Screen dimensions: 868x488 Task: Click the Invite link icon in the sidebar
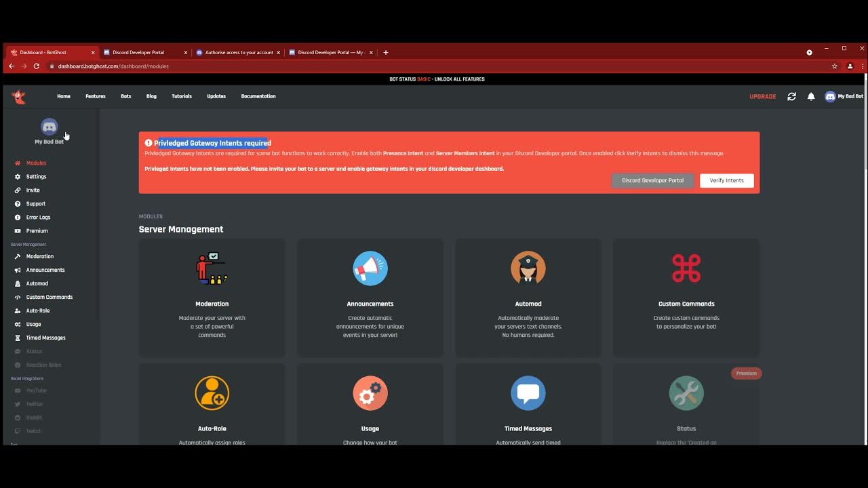(18, 190)
